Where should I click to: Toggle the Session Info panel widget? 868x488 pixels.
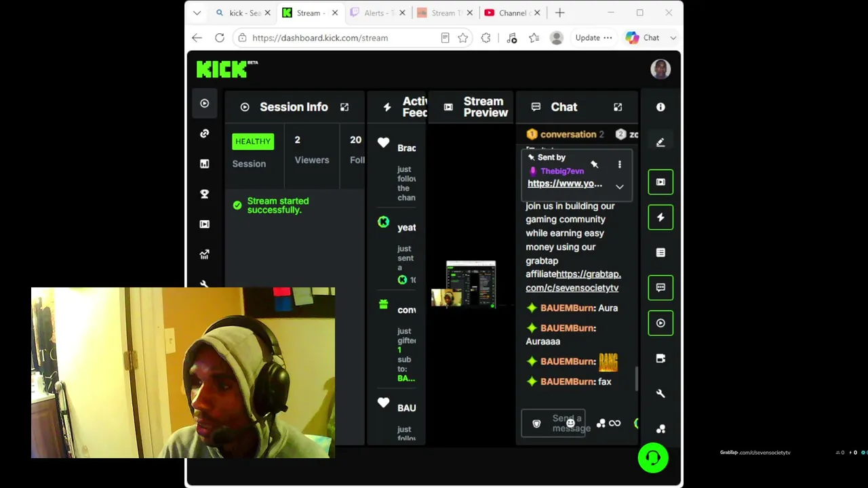pyautogui.click(x=660, y=323)
